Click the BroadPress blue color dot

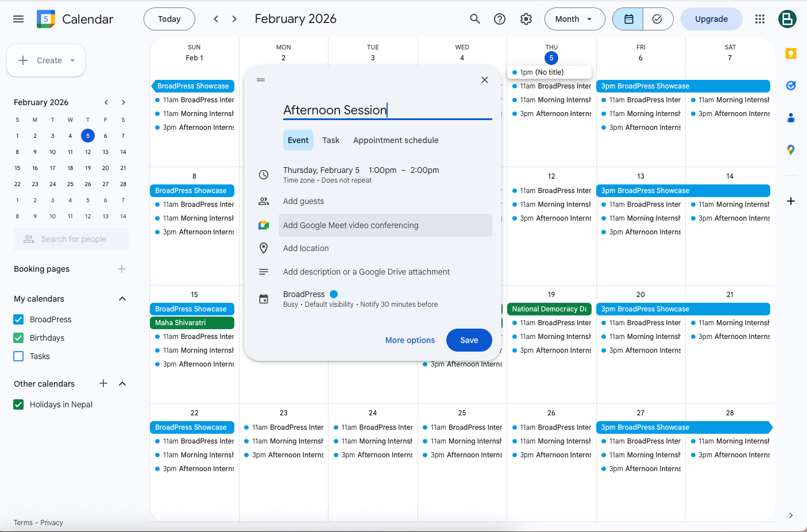pos(334,294)
